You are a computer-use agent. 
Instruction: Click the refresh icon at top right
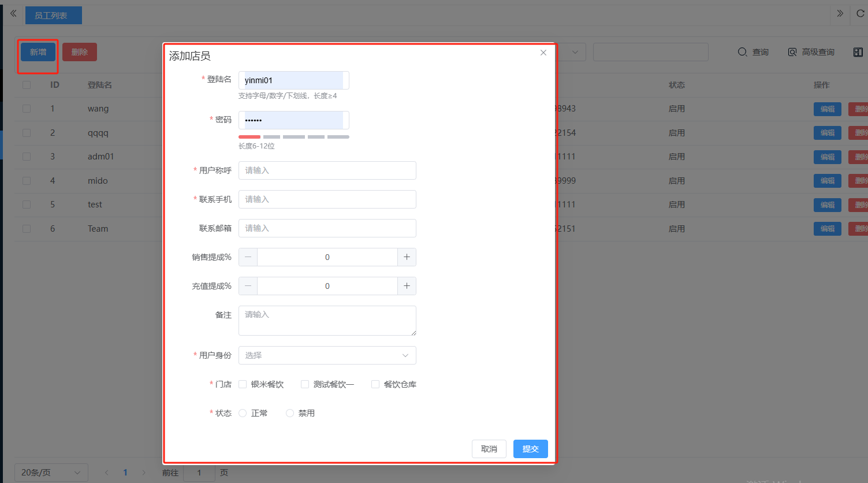[x=860, y=13]
